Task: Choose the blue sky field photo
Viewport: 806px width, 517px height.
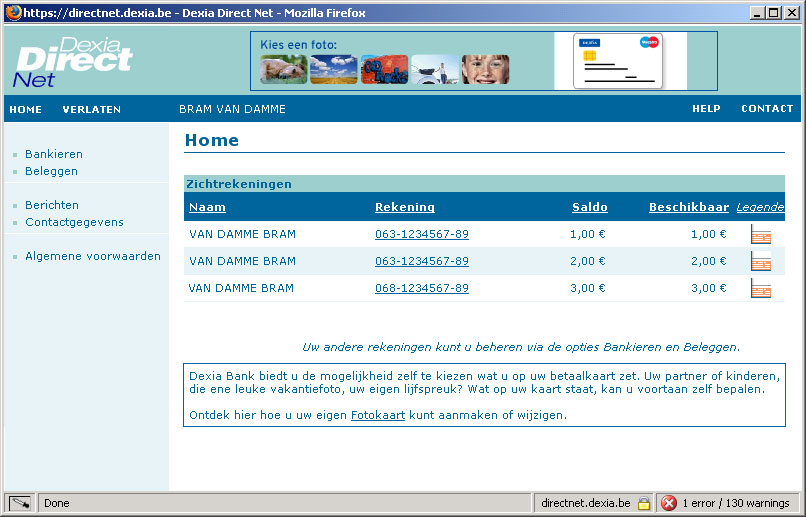Action: pos(334,69)
